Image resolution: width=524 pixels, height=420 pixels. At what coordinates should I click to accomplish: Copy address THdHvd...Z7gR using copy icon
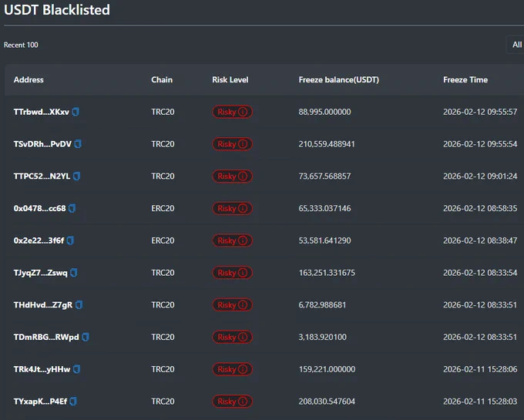(79, 304)
